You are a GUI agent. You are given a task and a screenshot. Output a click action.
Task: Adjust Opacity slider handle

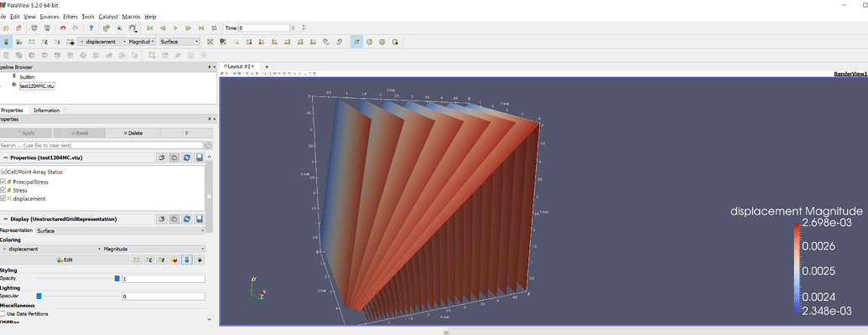[117, 279]
